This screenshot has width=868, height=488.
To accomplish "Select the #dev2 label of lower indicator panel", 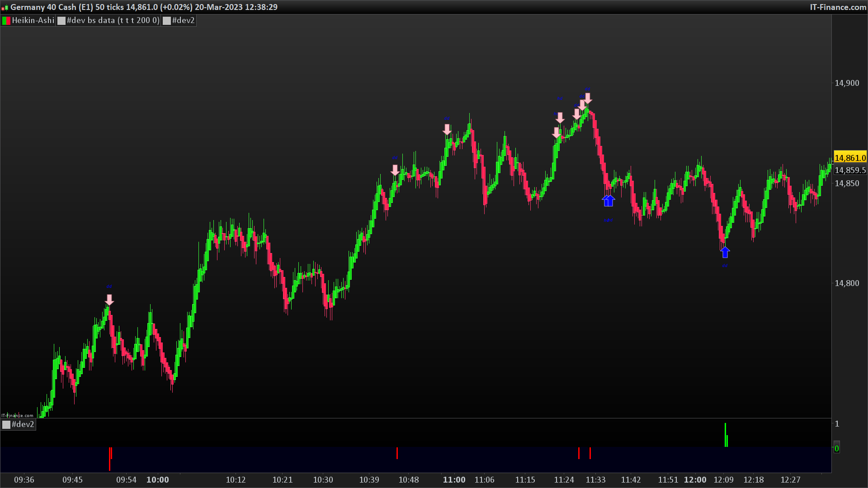I will 23,425.
